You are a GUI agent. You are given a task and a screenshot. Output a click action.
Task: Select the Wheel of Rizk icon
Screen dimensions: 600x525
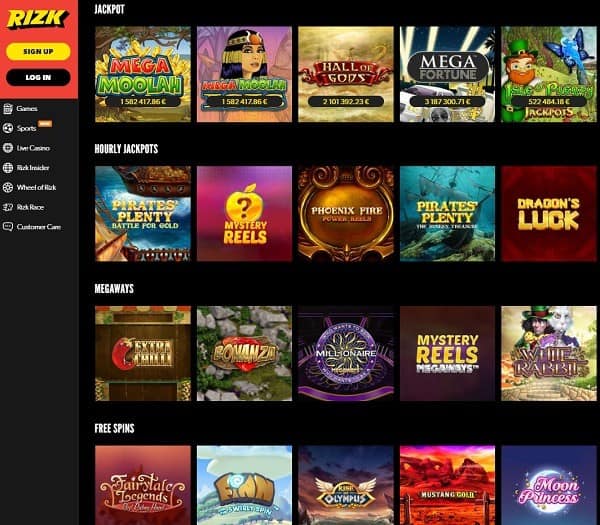coord(8,188)
